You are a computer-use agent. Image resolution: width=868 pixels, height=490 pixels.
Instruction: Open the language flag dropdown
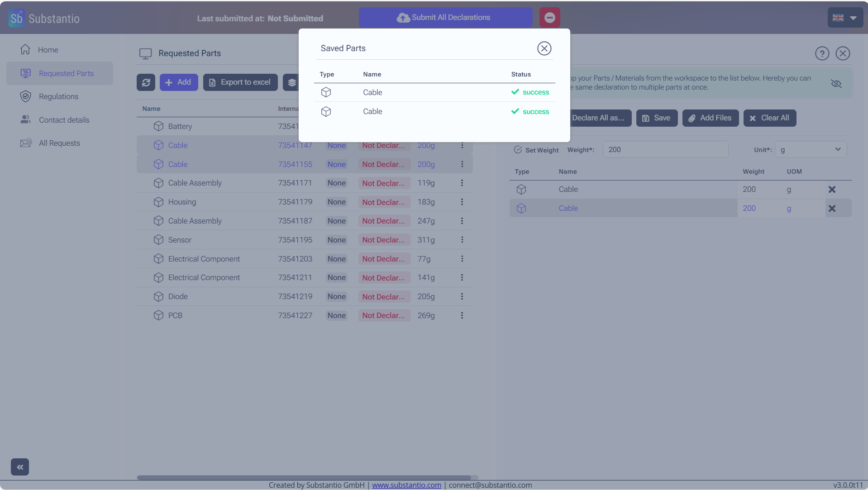coord(845,18)
